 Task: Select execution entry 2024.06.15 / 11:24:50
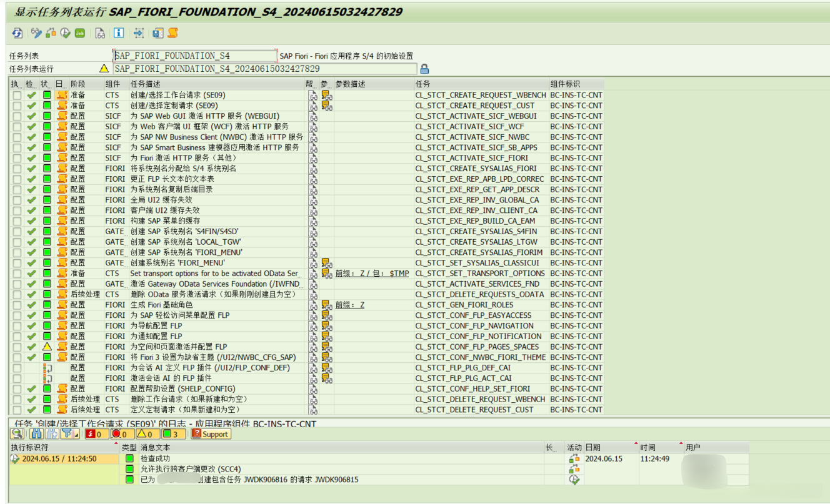point(64,458)
